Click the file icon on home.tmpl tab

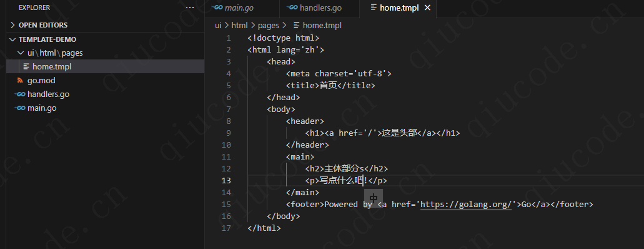coord(374,8)
